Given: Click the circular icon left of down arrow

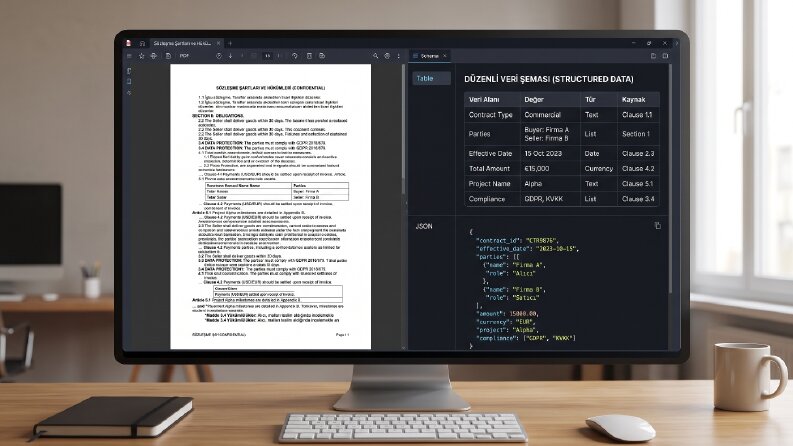Looking at the screenshot, I should 219,56.
